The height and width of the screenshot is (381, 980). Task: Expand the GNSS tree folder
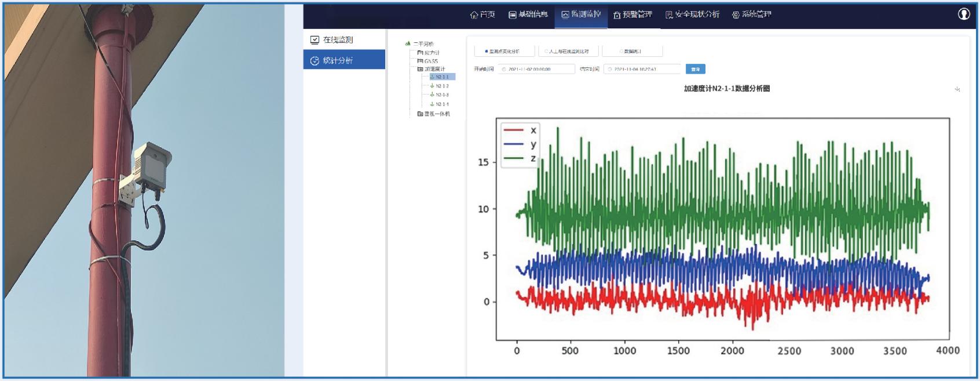[x=420, y=61]
